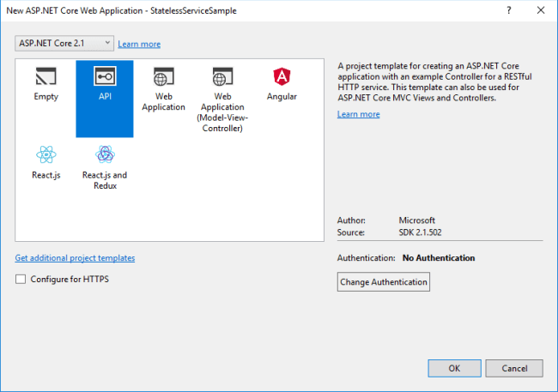This screenshot has height=392, width=558.
Task: Select the Empty project template icon
Action: tap(45, 76)
